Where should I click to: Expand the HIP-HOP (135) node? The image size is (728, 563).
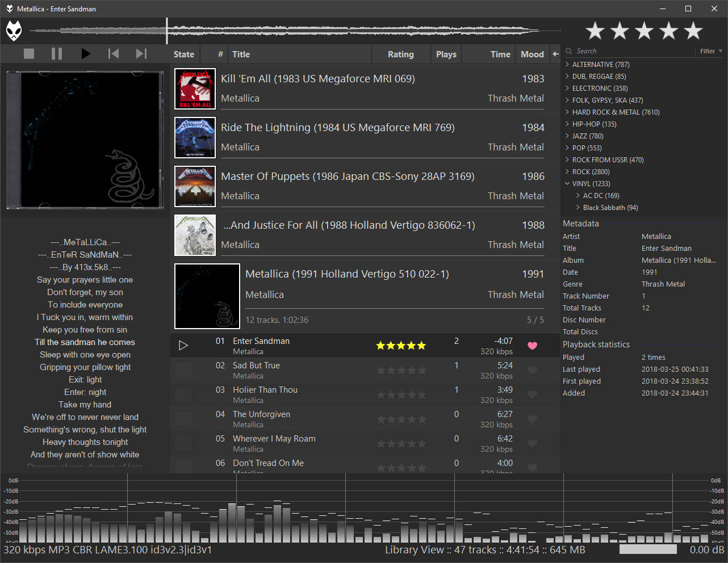[x=567, y=124]
